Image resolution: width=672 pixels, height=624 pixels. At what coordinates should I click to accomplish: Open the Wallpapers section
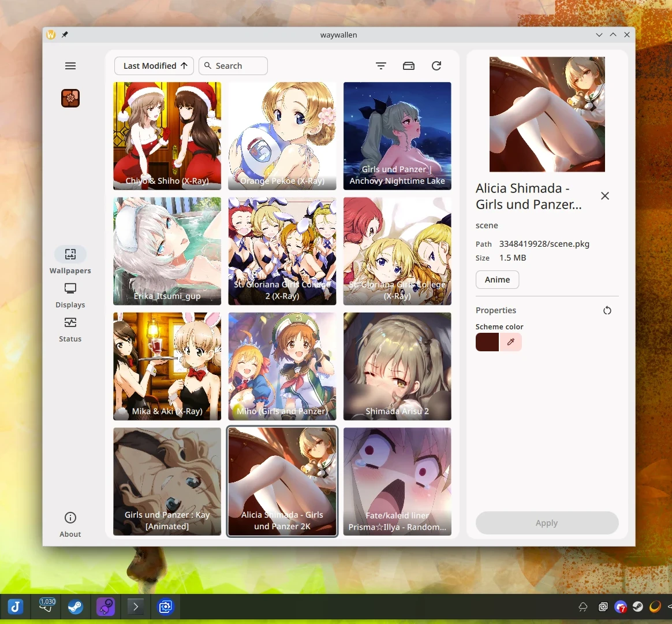click(70, 261)
